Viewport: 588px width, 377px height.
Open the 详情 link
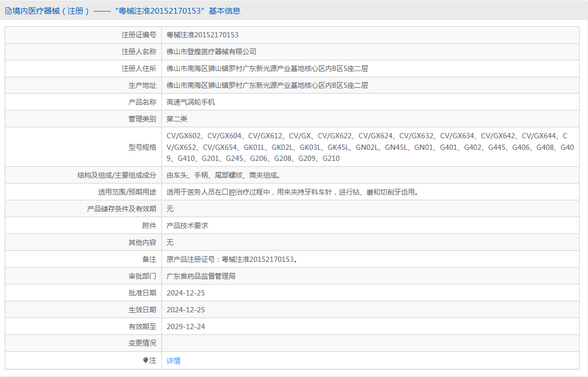pos(173,361)
